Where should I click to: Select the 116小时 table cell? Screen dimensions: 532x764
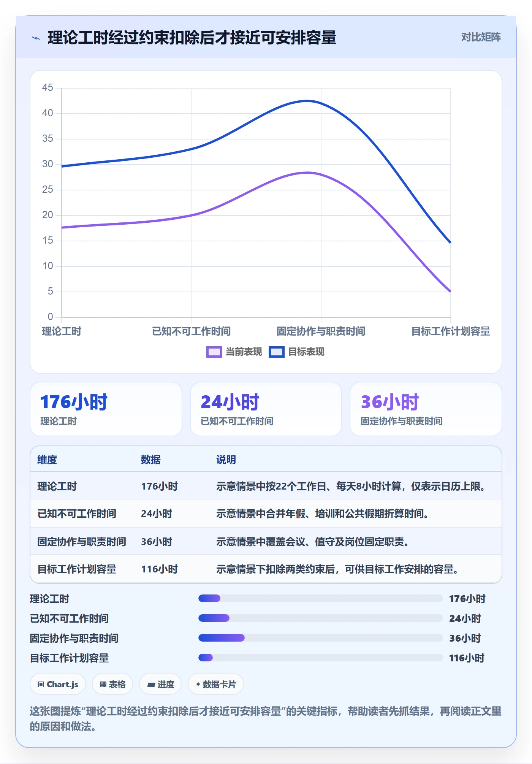pos(160,569)
